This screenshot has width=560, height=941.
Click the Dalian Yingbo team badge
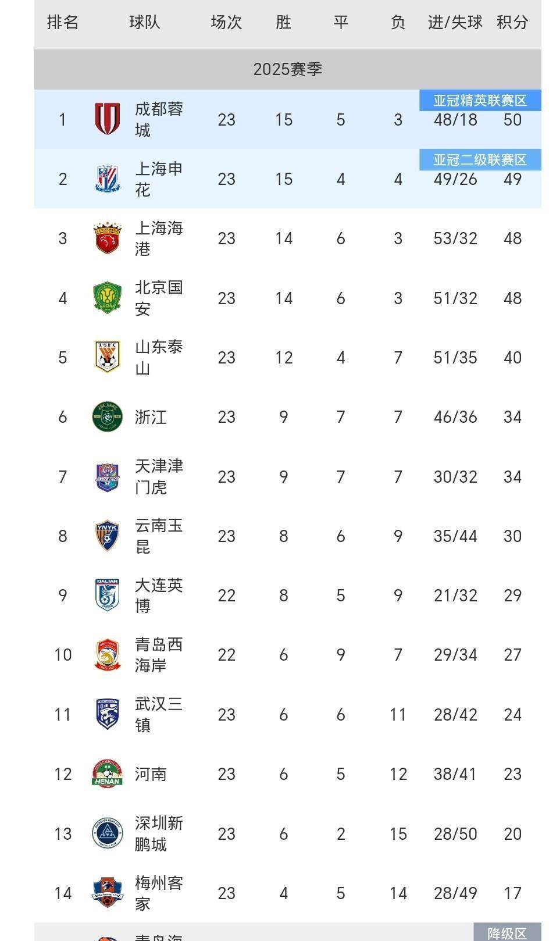tap(108, 595)
